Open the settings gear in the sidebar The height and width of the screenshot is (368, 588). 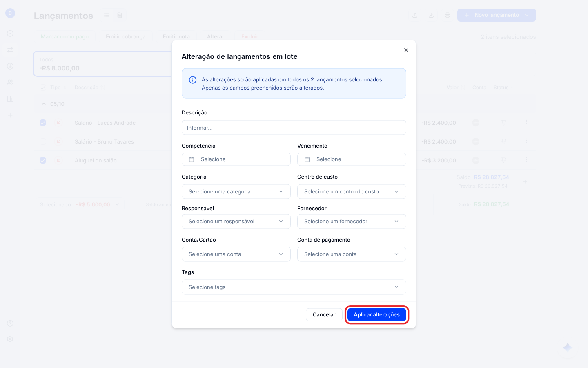click(10, 339)
